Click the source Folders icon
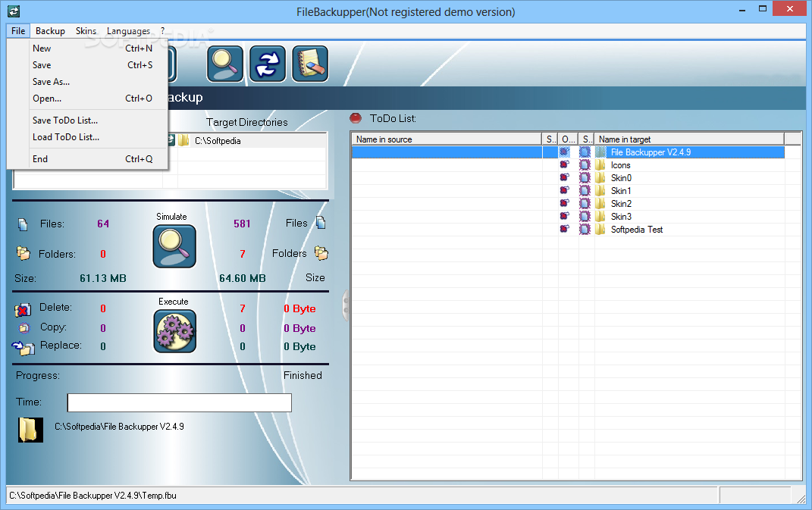This screenshot has width=812, height=510. pyautogui.click(x=24, y=253)
